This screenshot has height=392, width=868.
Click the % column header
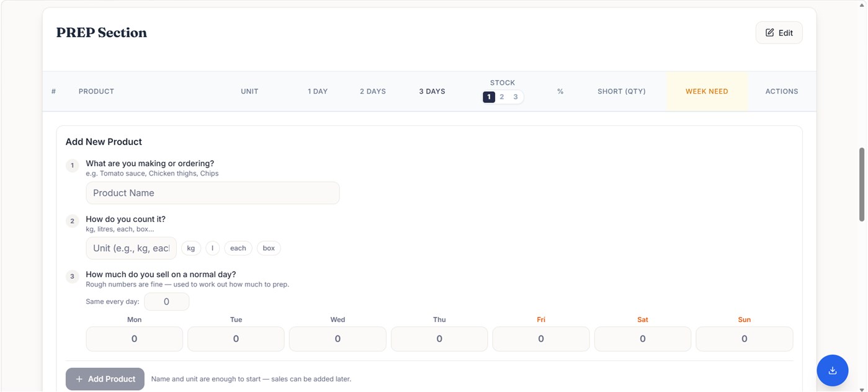pos(560,91)
